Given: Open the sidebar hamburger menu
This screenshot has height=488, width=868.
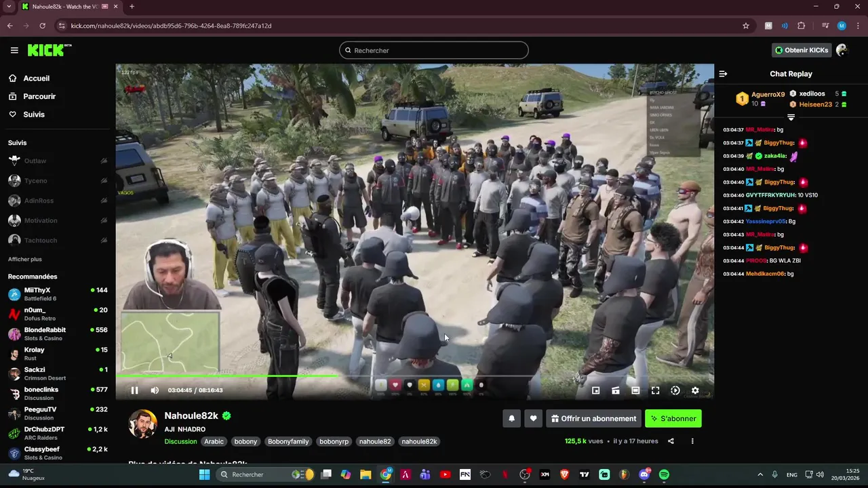Looking at the screenshot, I should [14, 50].
